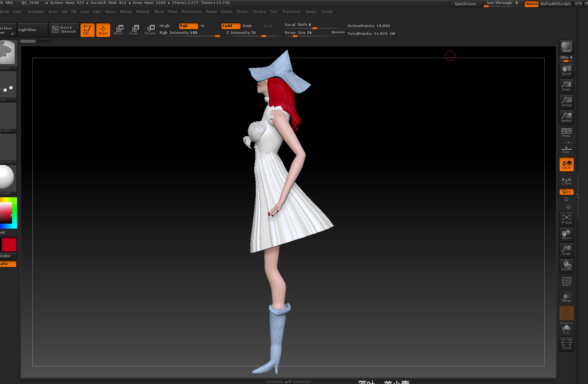Image resolution: width=588 pixels, height=384 pixels.
Task: Disable the Local symmetry toggle
Action: [566, 164]
